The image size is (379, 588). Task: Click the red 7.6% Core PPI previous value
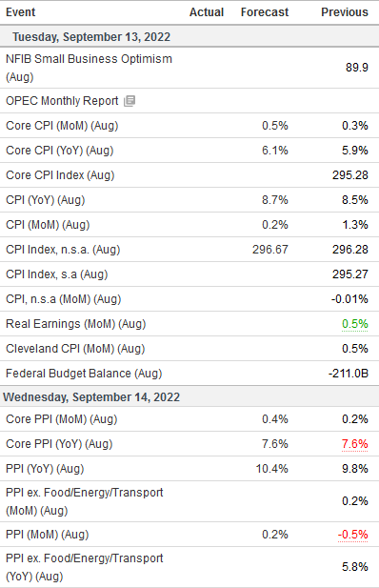click(x=354, y=444)
